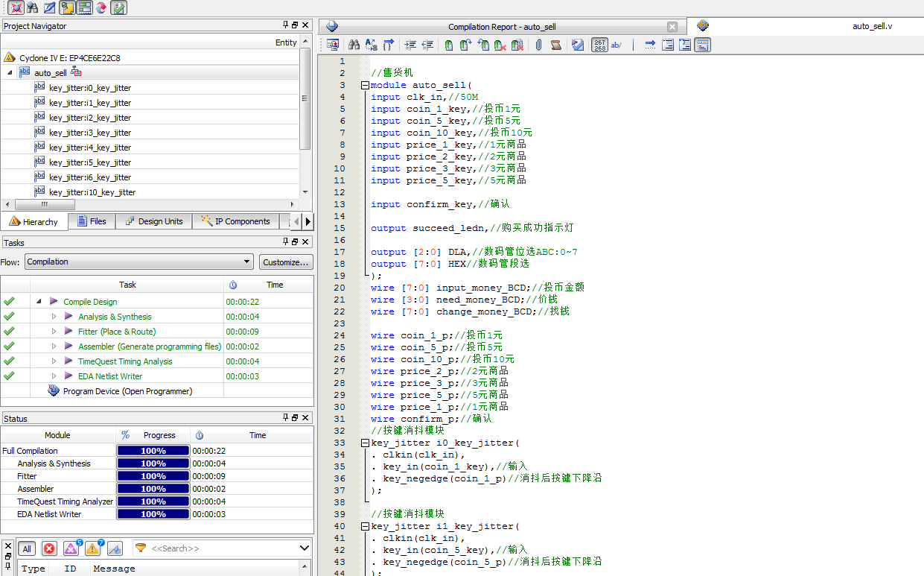Click the scroll-shaped template icon
This screenshot has width=924, height=576.
[555, 45]
